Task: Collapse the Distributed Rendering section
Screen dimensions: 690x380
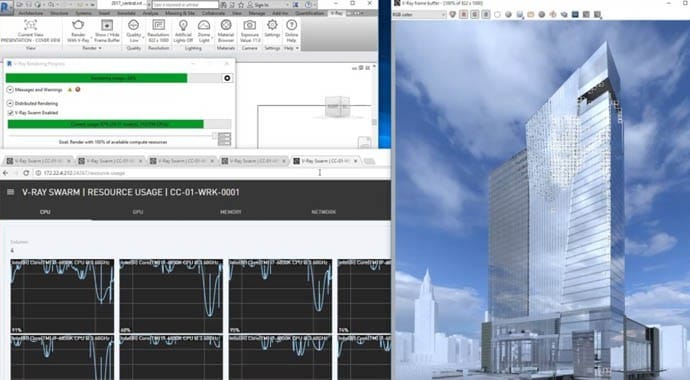Action: (10, 103)
